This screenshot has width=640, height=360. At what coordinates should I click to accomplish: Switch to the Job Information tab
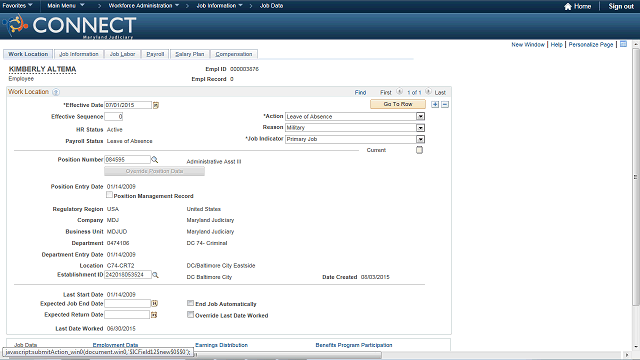79,54
